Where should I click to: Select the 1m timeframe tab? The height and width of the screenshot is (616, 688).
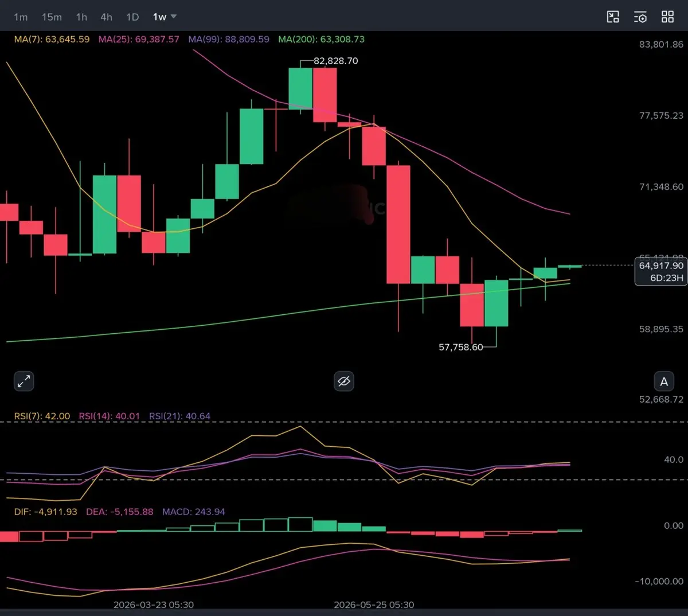[21, 17]
